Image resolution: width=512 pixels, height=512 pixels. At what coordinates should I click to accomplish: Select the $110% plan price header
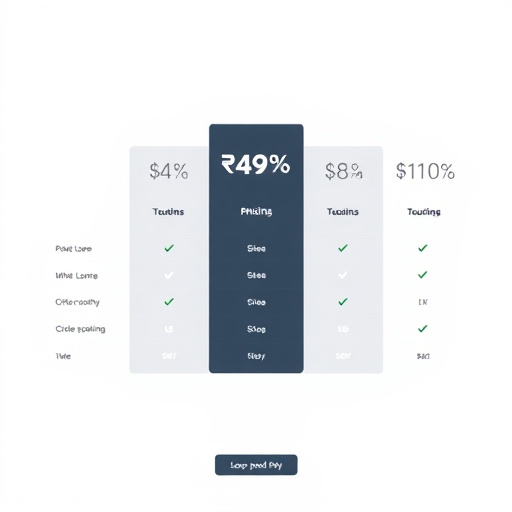click(x=425, y=171)
